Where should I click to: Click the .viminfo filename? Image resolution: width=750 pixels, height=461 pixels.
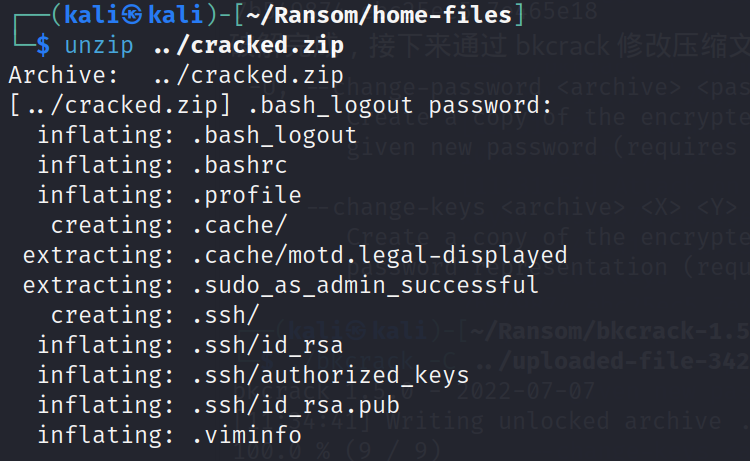pyautogui.click(x=247, y=435)
